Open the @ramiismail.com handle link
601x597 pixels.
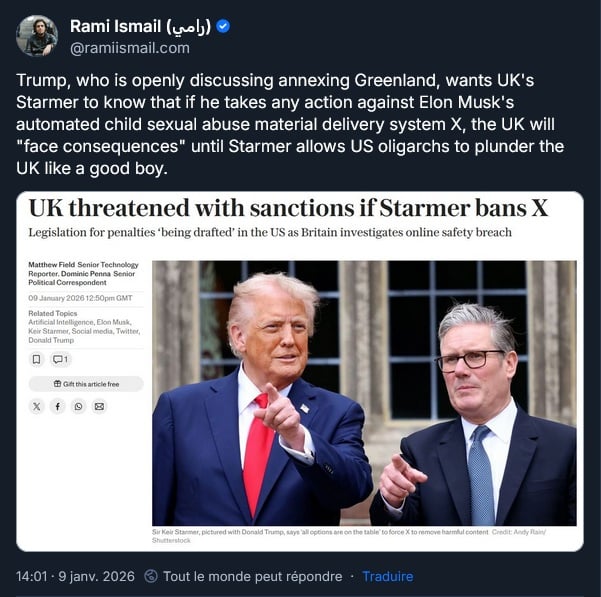130,48
